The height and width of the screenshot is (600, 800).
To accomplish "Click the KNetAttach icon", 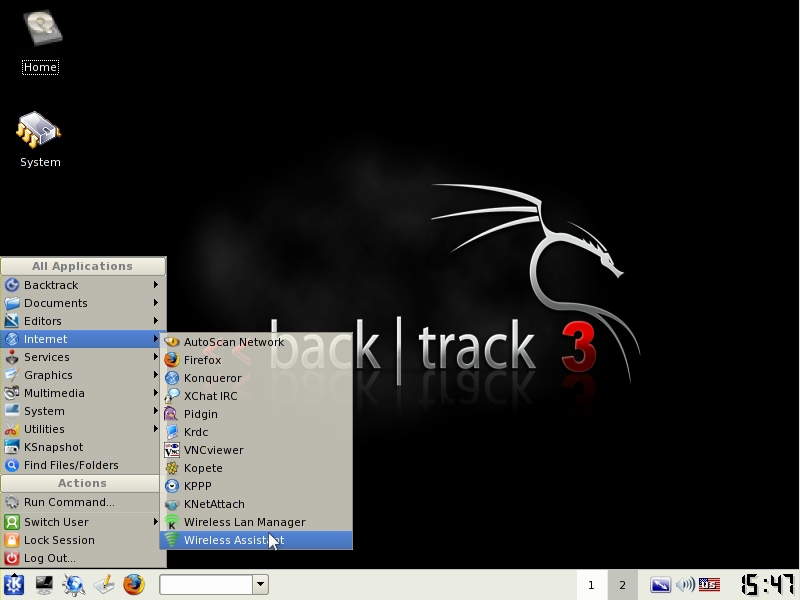I will (172, 504).
